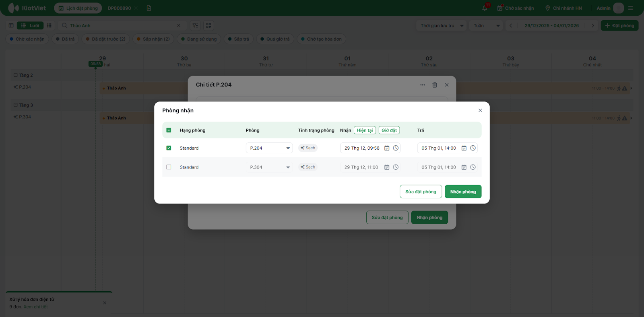Open the P.304 room dropdown
Viewport: 644px width, 317px height.
coord(269,167)
